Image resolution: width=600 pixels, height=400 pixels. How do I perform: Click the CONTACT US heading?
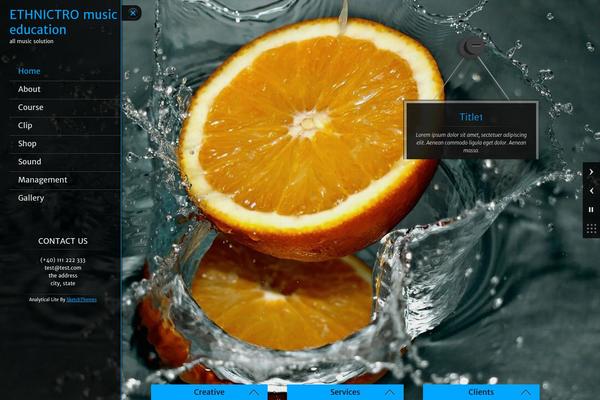63,241
